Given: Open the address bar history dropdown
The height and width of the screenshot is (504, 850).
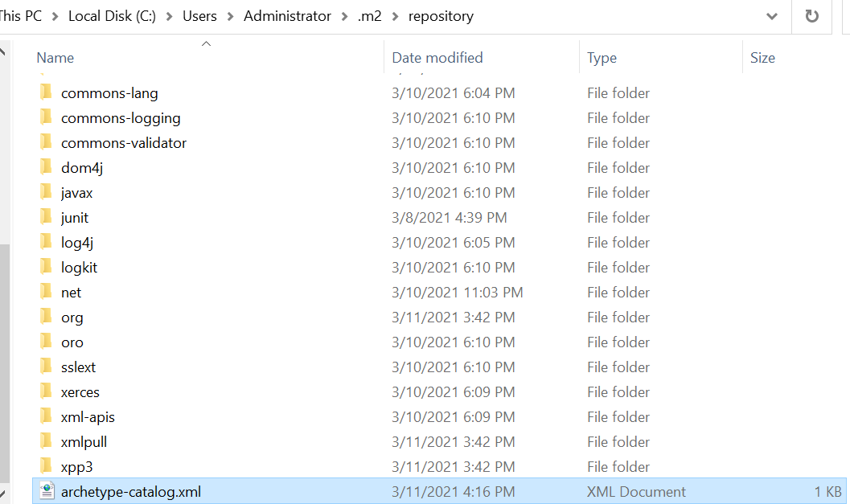Looking at the screenshot, I should point(771,17).
